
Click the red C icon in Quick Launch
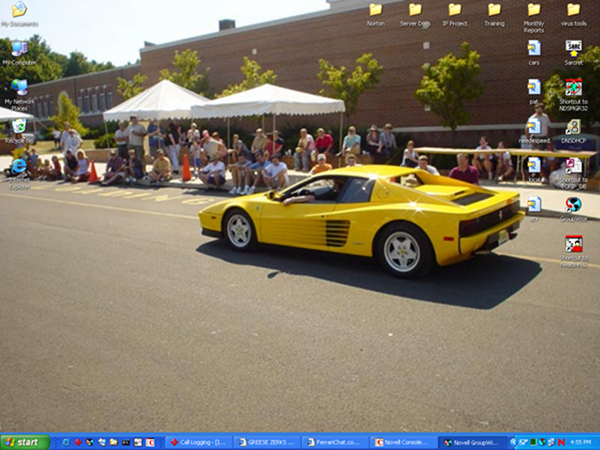coord(150,442)
